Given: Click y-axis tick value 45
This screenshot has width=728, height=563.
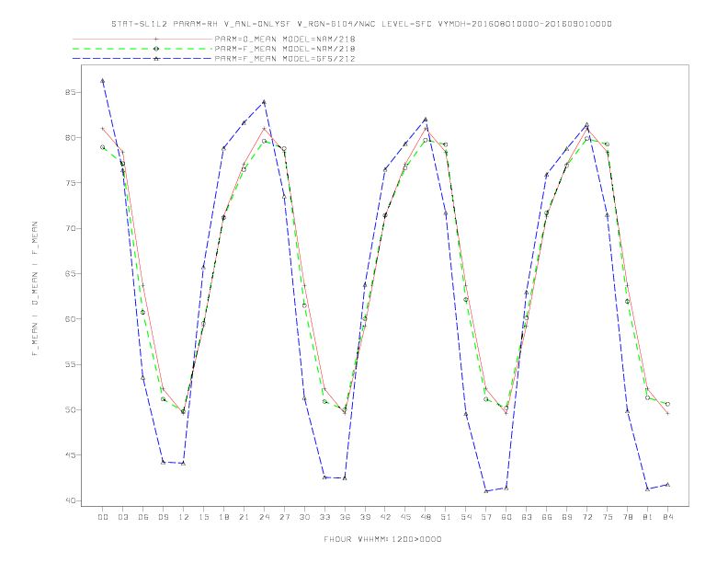Looking at the screenshot, I should (x=70, y=455).
